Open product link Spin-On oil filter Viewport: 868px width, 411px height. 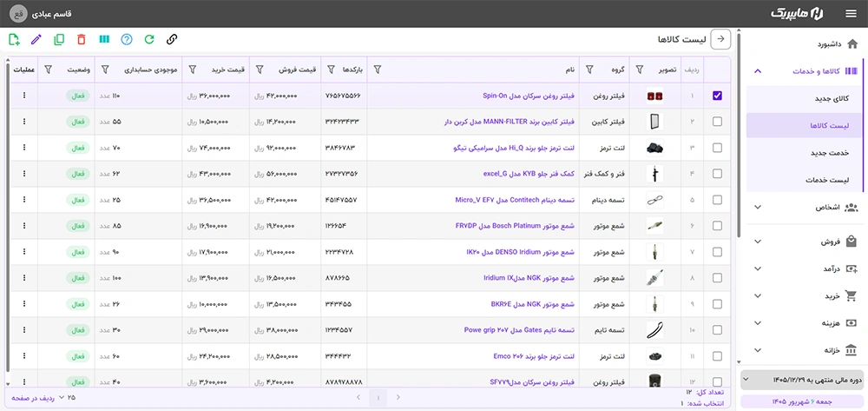coord(529,96)
